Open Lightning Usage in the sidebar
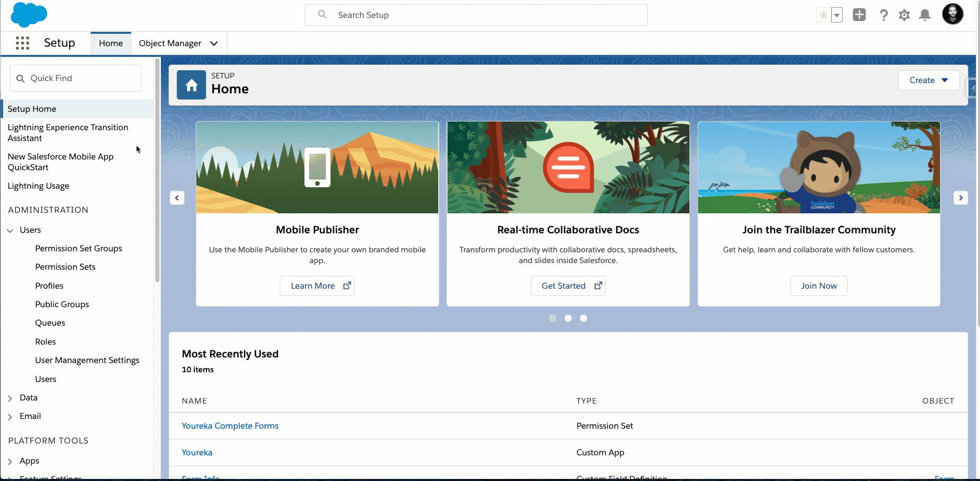 pos(38,186)
